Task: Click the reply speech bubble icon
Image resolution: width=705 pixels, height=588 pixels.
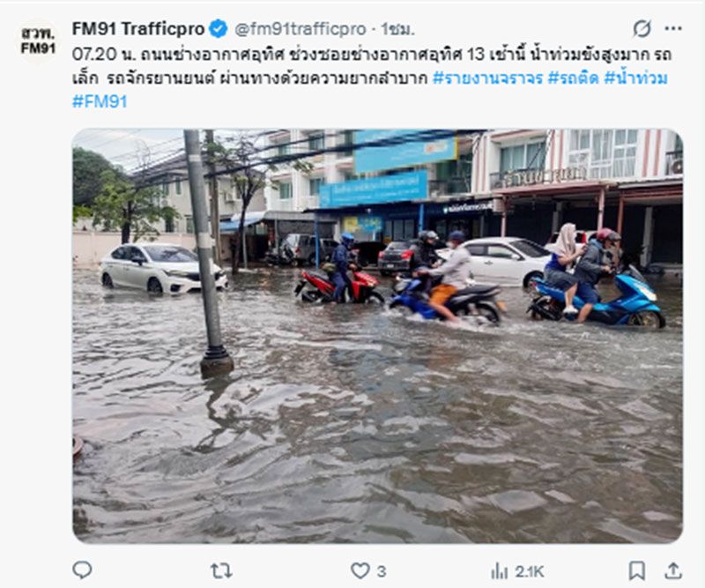Action: pyautogui.click(x=82, y=569)
